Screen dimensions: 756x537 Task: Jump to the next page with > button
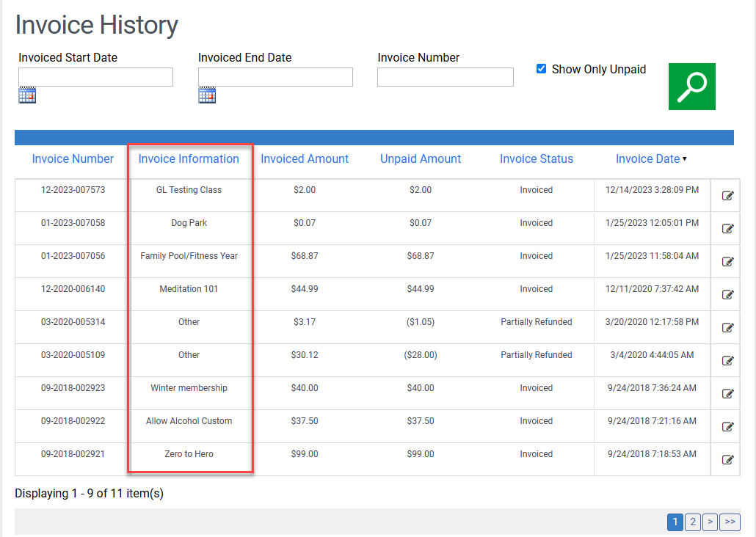(710, 522)
